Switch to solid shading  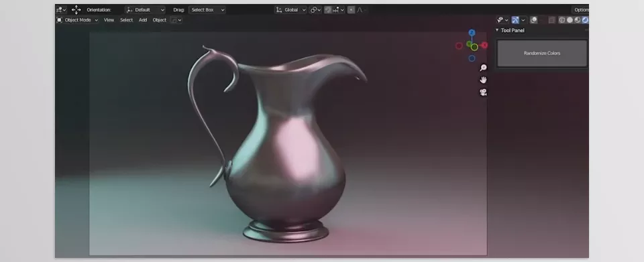(570, 20)
